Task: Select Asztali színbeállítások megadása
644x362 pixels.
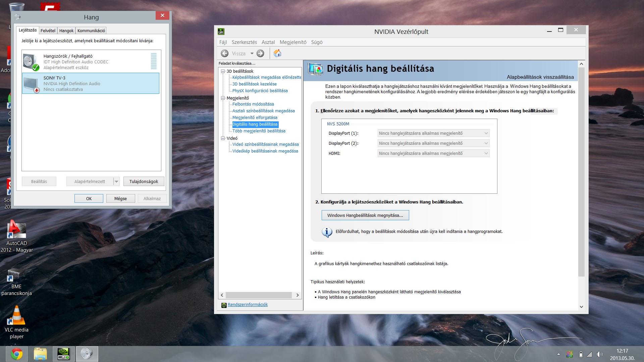Action: tap(264, 111)
